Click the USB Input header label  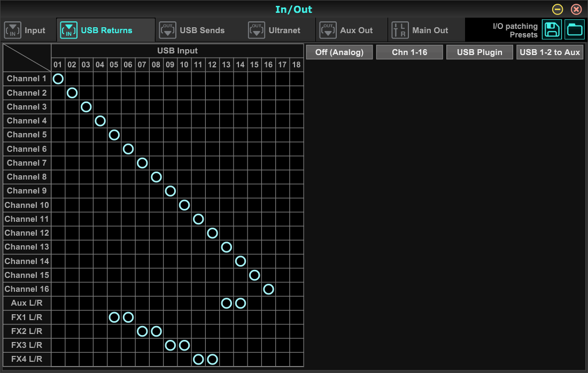pyautogui.click(x=177, y=51)
